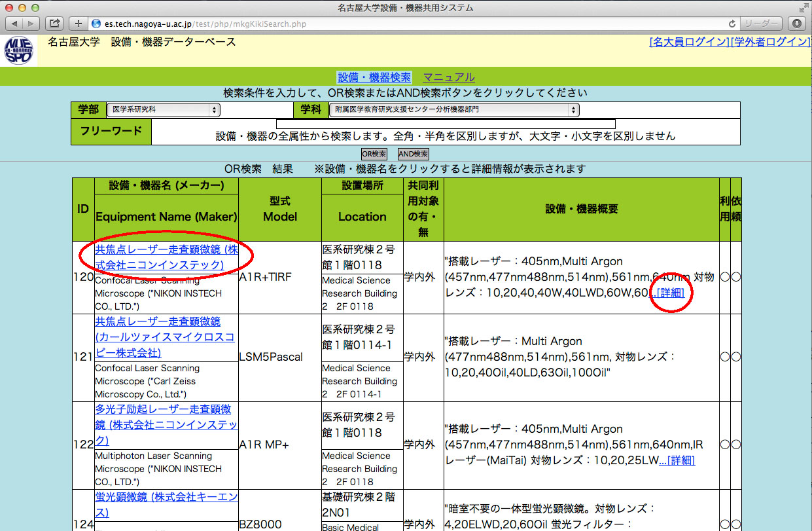Image resolution: width=812 pixels, height=531 pixels.
Task: Open the Safari downloads button
Action: pyautogui.click(x=796, y=24)
